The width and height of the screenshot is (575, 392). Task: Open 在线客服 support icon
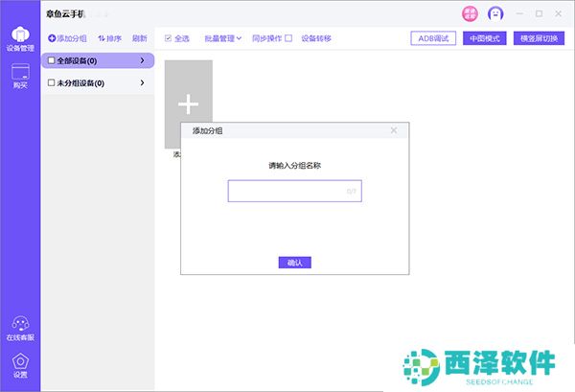[x=20, y=329]
